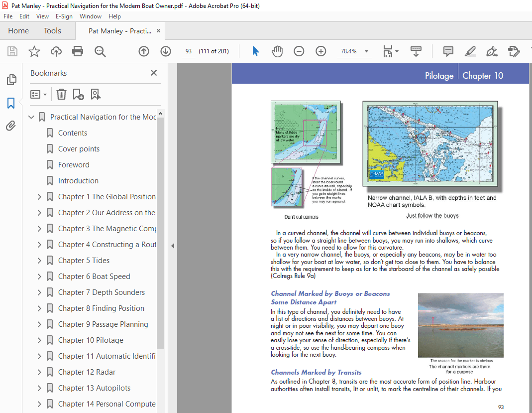
Task: Go to next page with down arrow
Action: pyautogui.click(x=166, y=51)
